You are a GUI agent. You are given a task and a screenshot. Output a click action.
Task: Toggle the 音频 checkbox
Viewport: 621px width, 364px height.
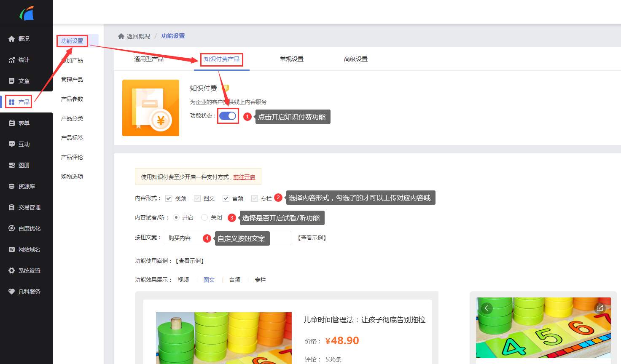pos(226,198)
